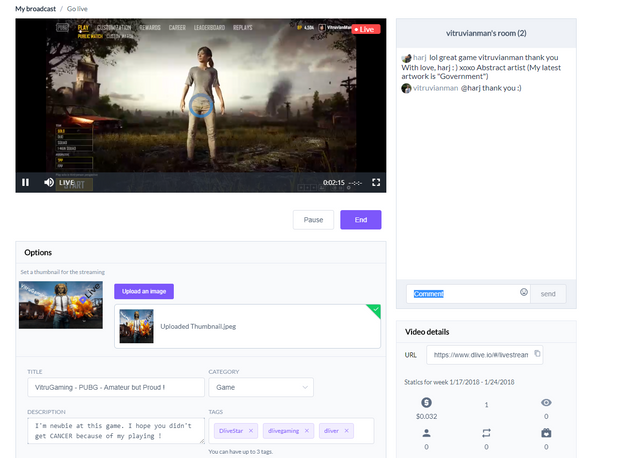Click vitruvianman's avatar in chat

point(406,88)
